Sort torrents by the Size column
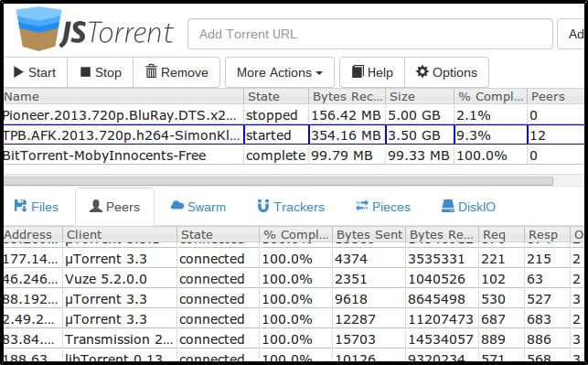 pyautogui.click(x=419, y=96)
